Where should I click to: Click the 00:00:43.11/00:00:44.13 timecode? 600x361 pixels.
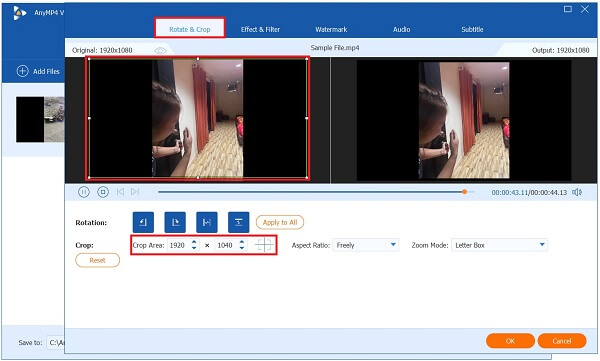tap(529, 193)
